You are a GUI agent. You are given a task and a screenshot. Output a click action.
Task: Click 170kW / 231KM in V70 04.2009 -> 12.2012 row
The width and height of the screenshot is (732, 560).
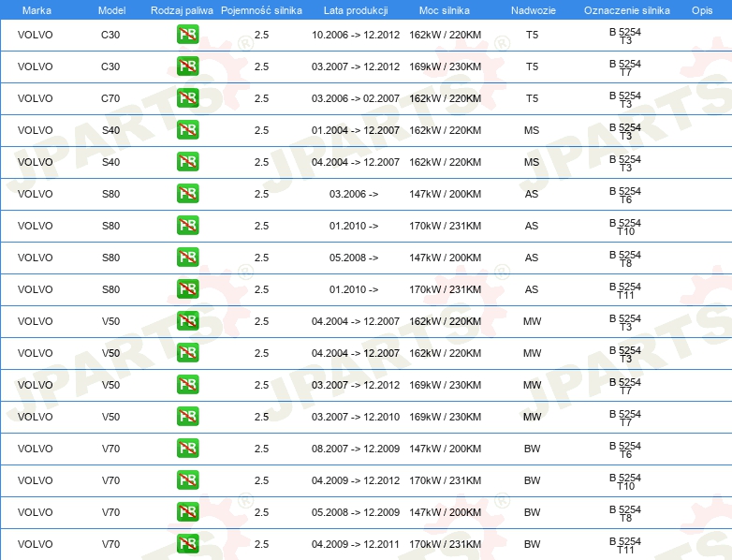click(x=446, y=480)
